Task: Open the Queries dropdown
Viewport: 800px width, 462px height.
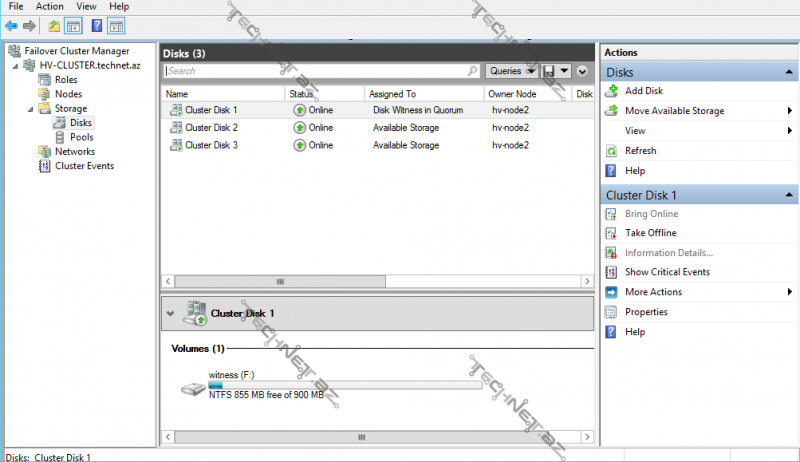Action: 512,71
